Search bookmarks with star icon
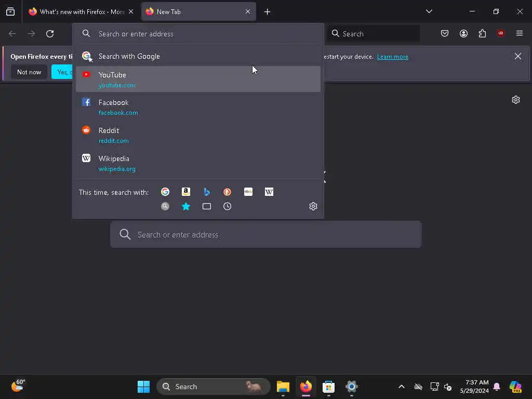Screen dimensions: 532x399 pyautogui.click(x=186, y=206)
